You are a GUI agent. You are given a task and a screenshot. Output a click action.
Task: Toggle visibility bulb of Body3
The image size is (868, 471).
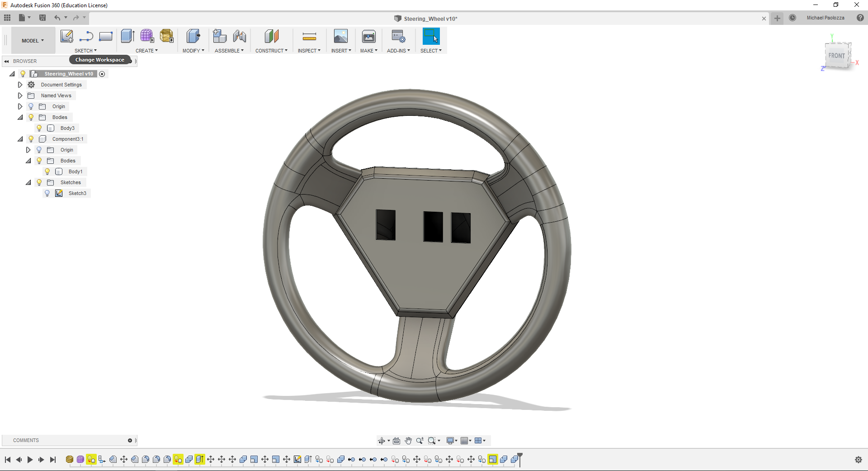(x=39, y=128)
